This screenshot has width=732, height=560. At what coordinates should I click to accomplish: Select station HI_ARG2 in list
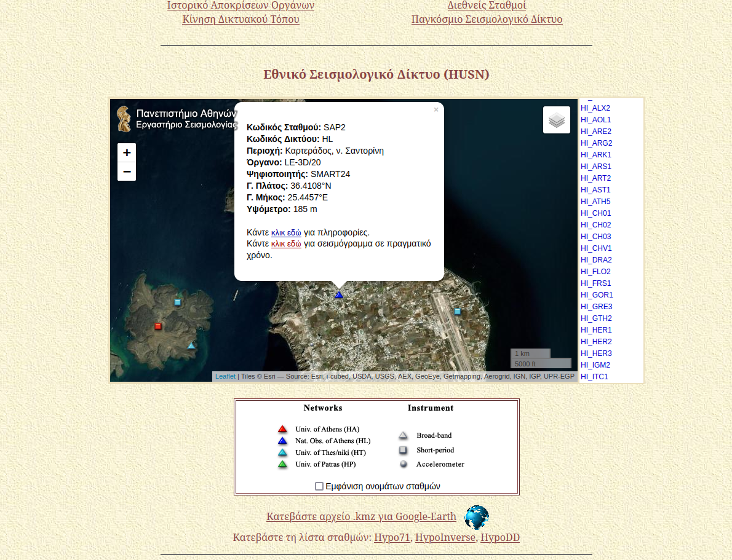click(x=597, y=143)
